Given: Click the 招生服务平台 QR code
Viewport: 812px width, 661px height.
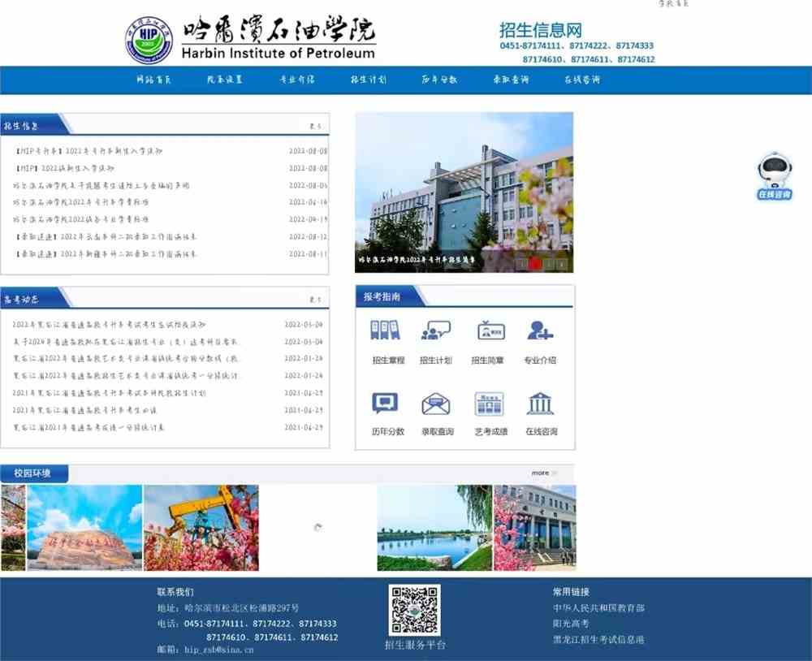Looking at the screenshot, I should point(414,610).
